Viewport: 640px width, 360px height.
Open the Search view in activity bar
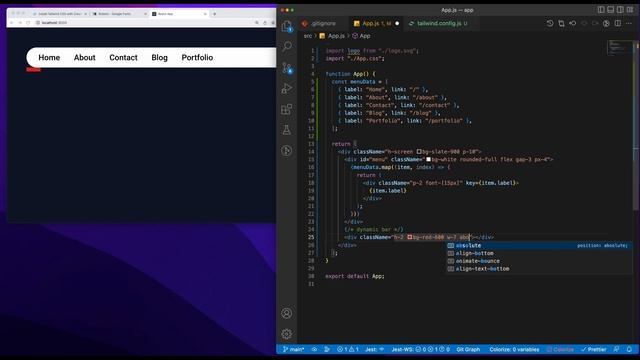pos(287,47)
